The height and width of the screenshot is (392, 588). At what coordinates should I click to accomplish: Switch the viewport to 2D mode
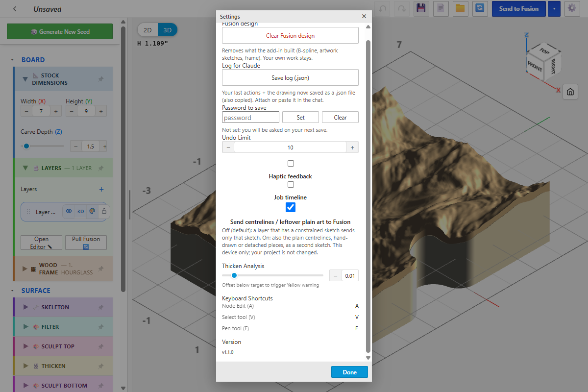pos(147,30)
